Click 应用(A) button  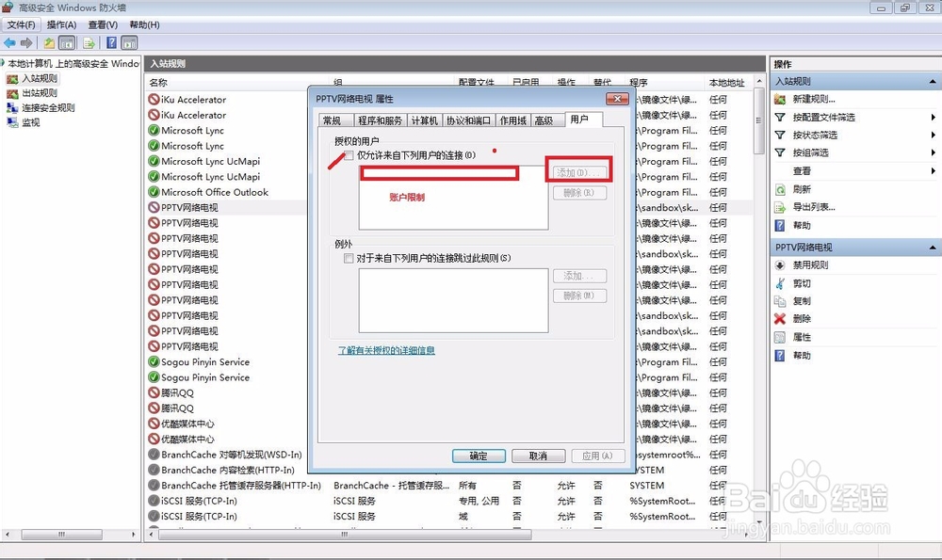tap(598, 456)
